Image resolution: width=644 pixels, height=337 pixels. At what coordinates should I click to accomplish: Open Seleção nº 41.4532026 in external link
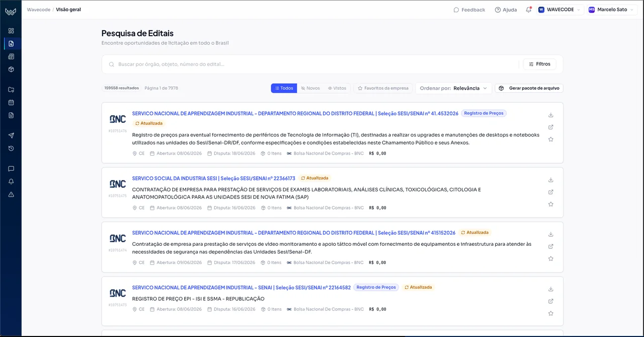(551, 127)
